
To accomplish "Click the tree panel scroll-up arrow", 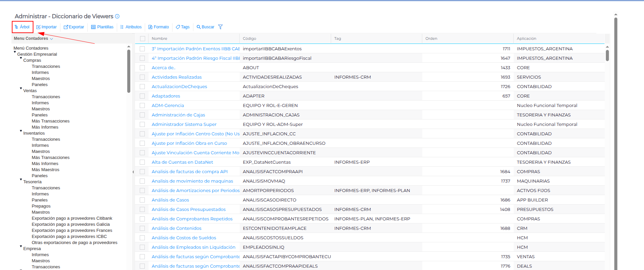I will [x=129, y=47].
